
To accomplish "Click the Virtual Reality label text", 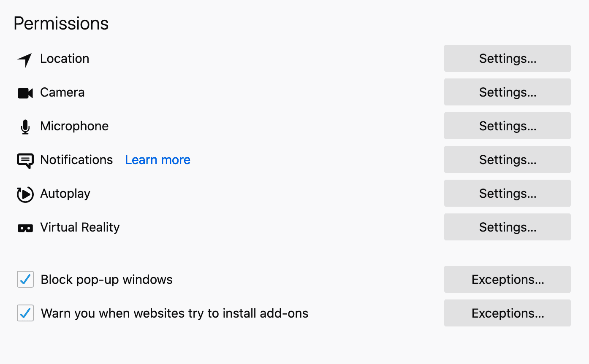I will pyautogui.click(x=80, y=227).
